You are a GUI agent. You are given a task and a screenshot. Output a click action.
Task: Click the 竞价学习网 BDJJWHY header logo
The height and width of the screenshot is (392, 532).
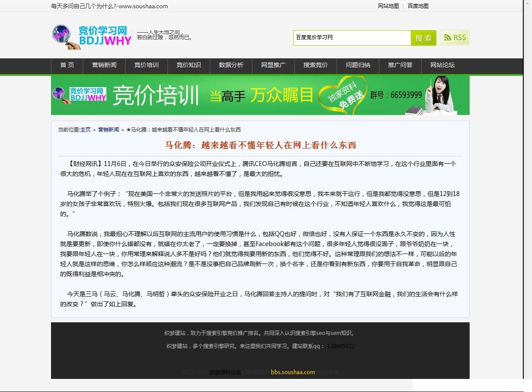point(92,36)
